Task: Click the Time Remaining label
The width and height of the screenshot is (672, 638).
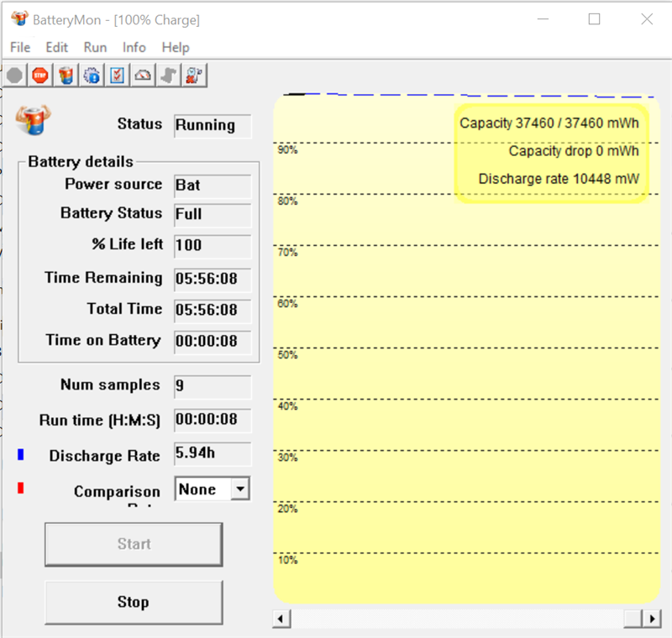Action: point(103,278)
